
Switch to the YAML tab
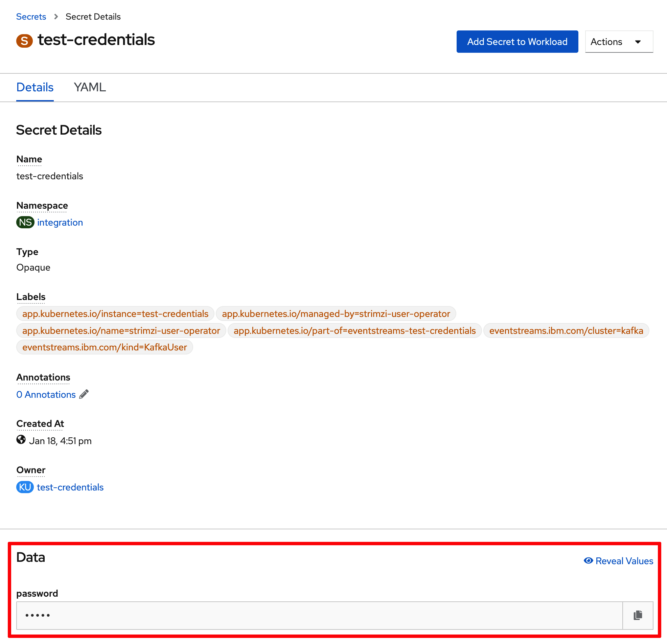(x=90, y=87)
